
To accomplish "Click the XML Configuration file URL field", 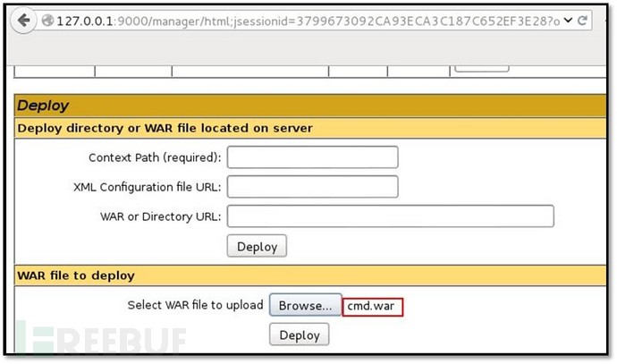I will click(312, 187).
